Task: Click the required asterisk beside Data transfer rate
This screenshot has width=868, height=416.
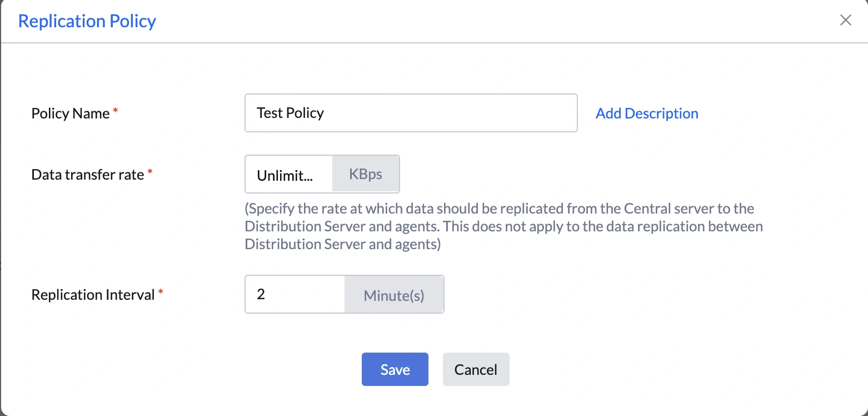Action: pyautogui.click(x=149, y=170)
